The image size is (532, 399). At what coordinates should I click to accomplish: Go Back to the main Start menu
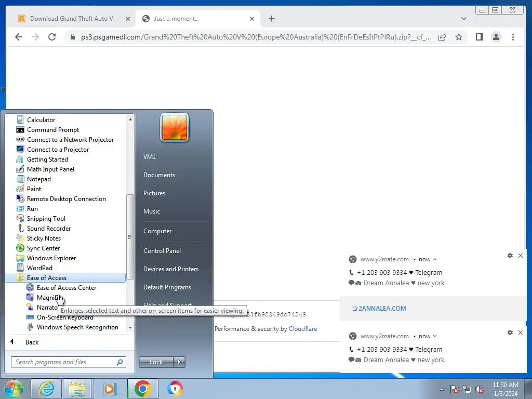point(32,342)
